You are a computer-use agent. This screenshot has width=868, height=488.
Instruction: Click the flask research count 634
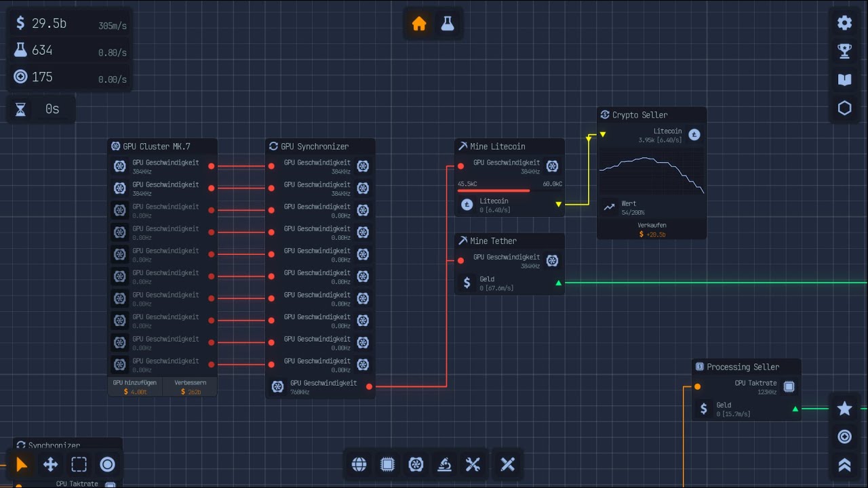pyautogui.click(x=42, y=50)
